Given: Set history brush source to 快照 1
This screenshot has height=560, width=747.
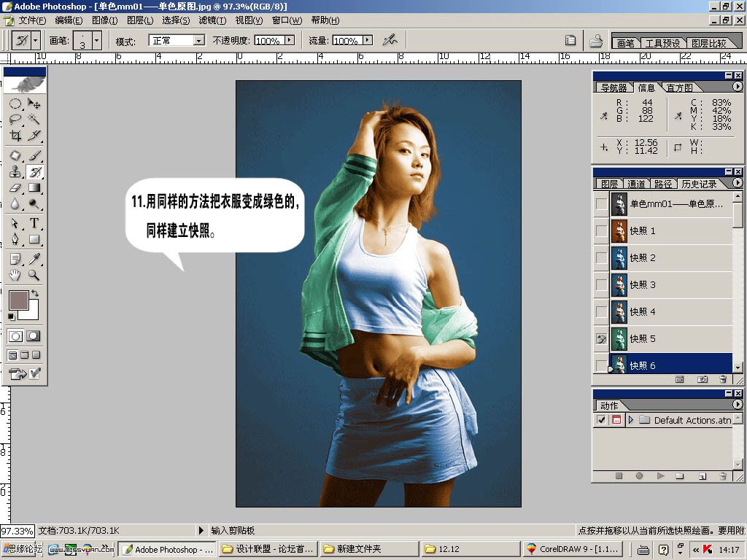Looking at the screenshot, I should (x=602, y=231).
